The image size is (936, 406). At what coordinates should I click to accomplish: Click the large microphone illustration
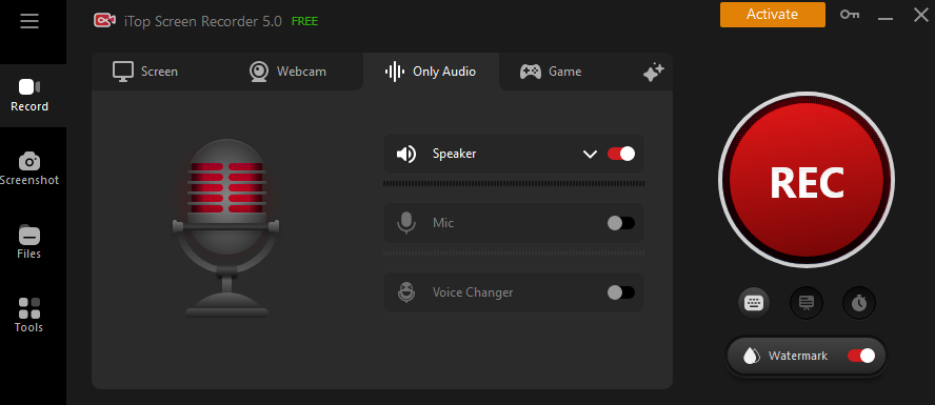coord(226,228)
